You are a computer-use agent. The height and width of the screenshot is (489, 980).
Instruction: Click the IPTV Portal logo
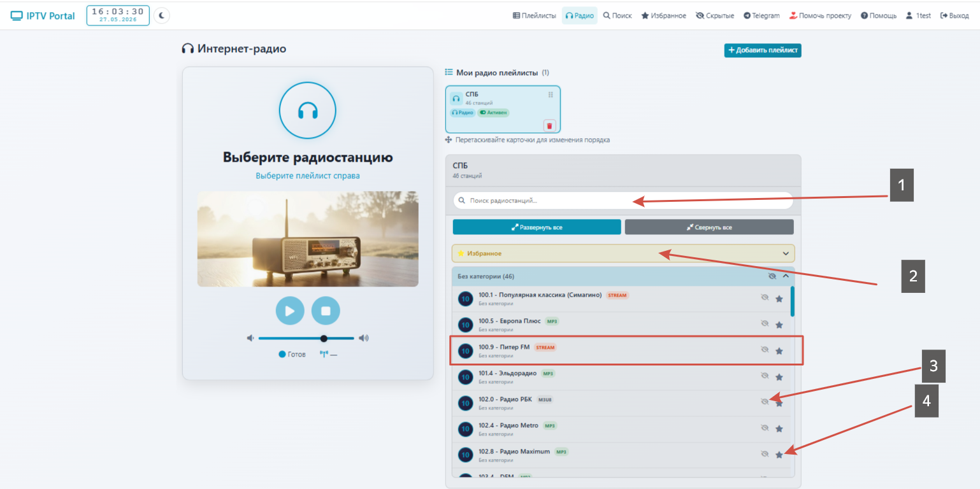tap(43, 16)
